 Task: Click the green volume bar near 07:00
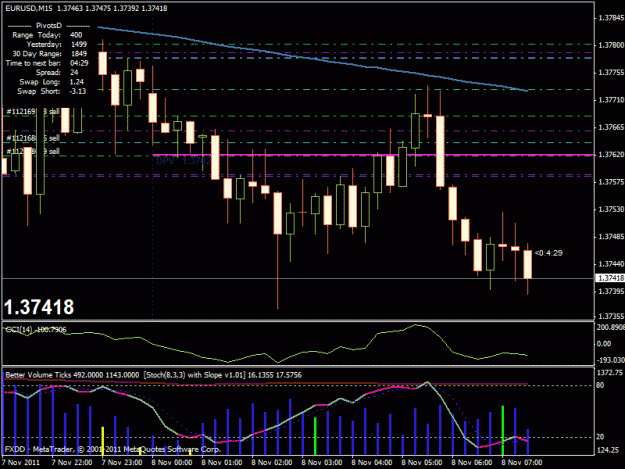point(503,430)
